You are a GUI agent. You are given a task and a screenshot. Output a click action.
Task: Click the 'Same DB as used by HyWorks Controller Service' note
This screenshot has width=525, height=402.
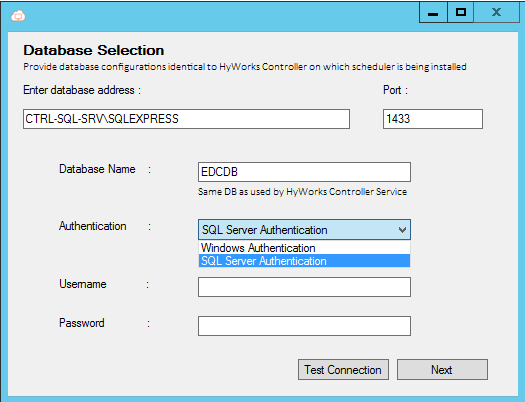click(x=302, y=192)
